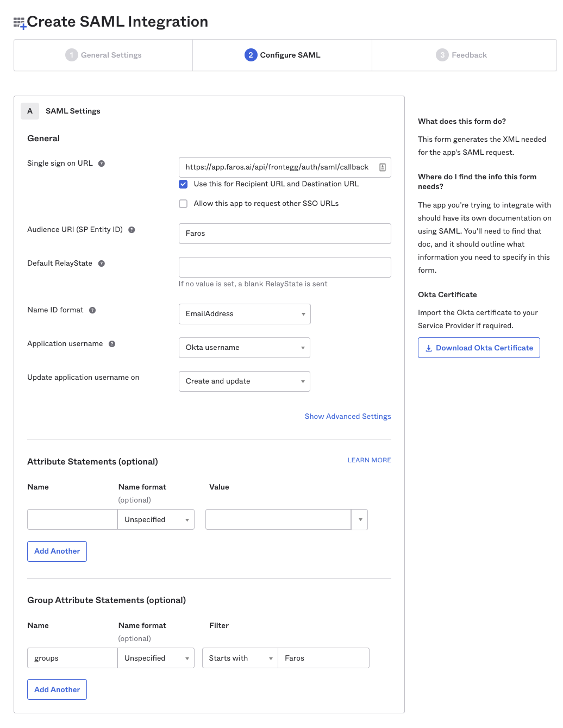Click help icon next to Single sign on URL
The width and height of the screenshot is (563, 728).
pyautogui.click(x=102, y=164)
